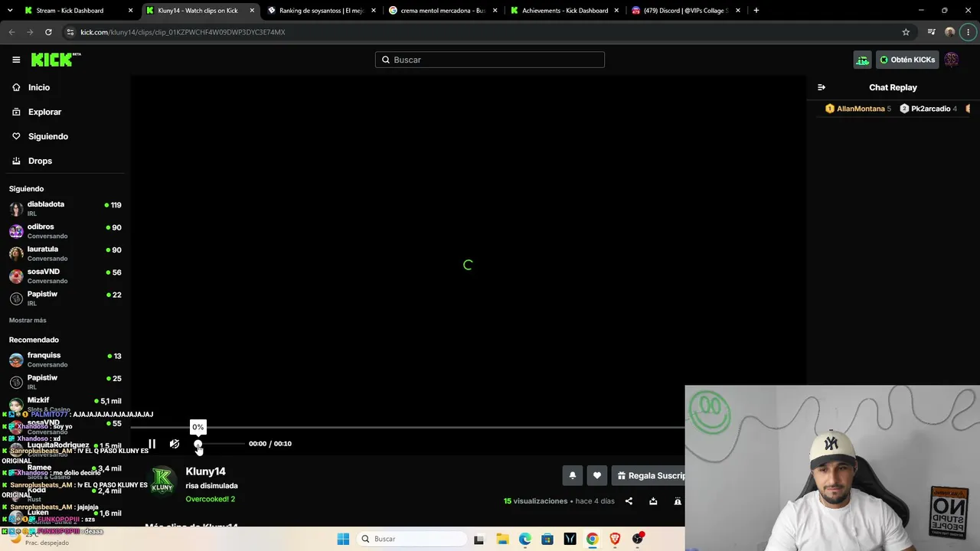
Task: Open the Kick user profile avatar
Action: (952, 60)
